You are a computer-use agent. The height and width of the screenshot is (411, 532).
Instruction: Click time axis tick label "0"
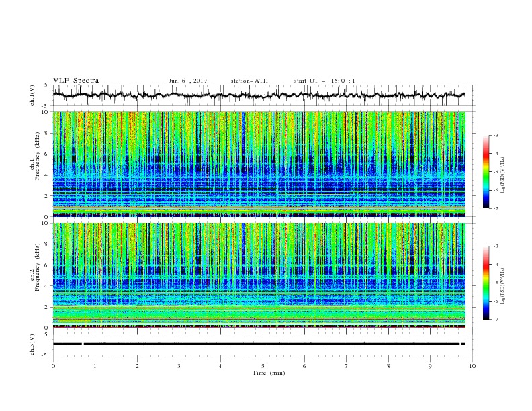coord(53,366)
